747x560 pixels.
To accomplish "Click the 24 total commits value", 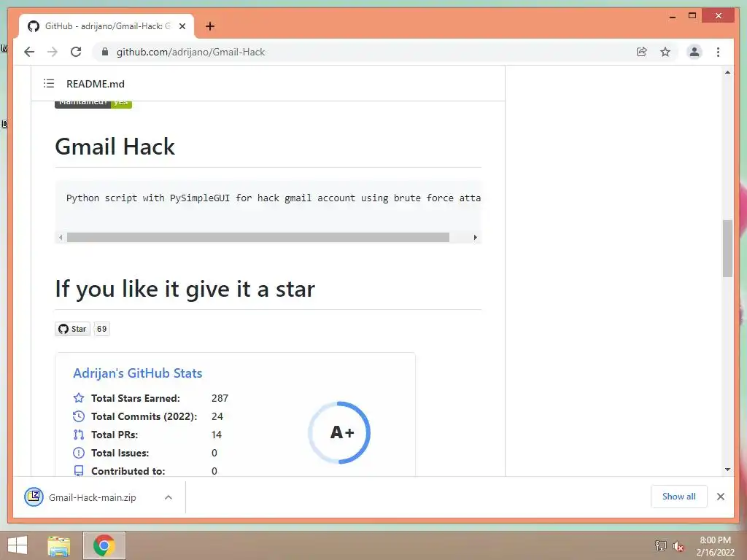I will click(x=217, y=416).
